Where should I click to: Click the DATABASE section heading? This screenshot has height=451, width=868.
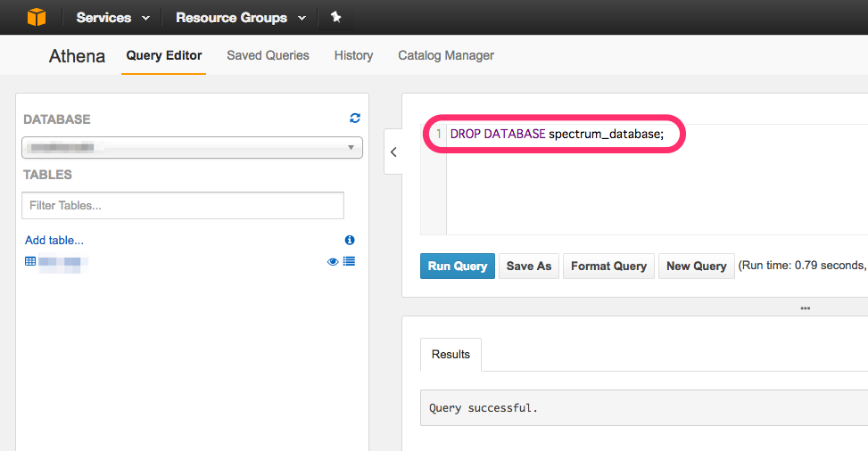[57, 119]
